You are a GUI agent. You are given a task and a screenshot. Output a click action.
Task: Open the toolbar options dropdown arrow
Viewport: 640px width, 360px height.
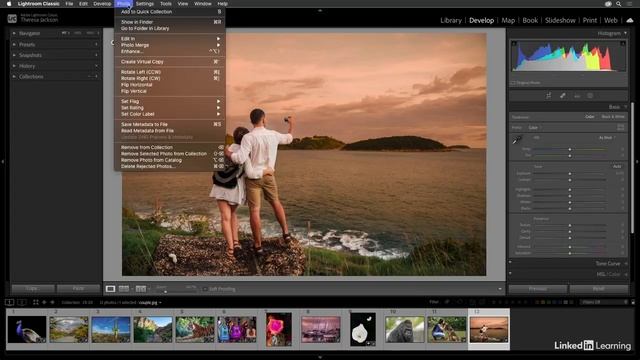500,289
